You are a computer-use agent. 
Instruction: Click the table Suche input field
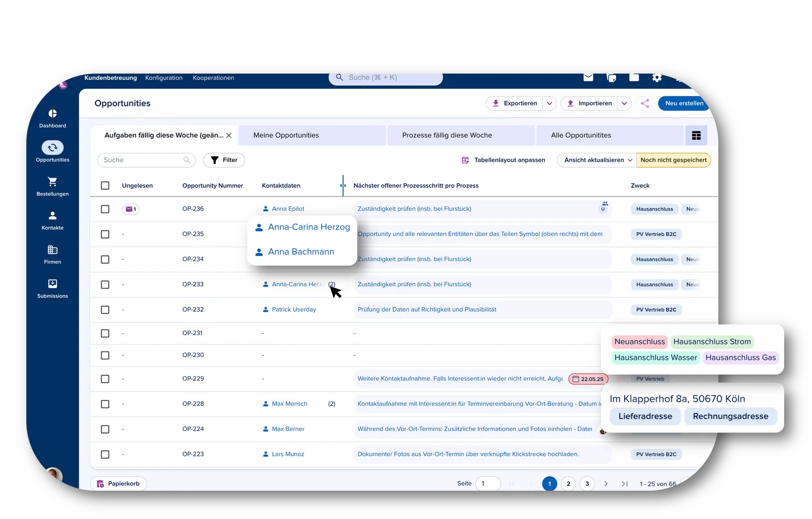tap(146, 160)
